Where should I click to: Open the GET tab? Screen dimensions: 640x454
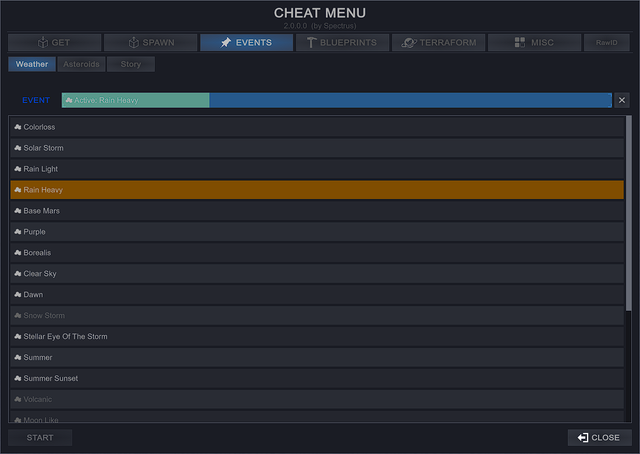(x=54, y=42)
